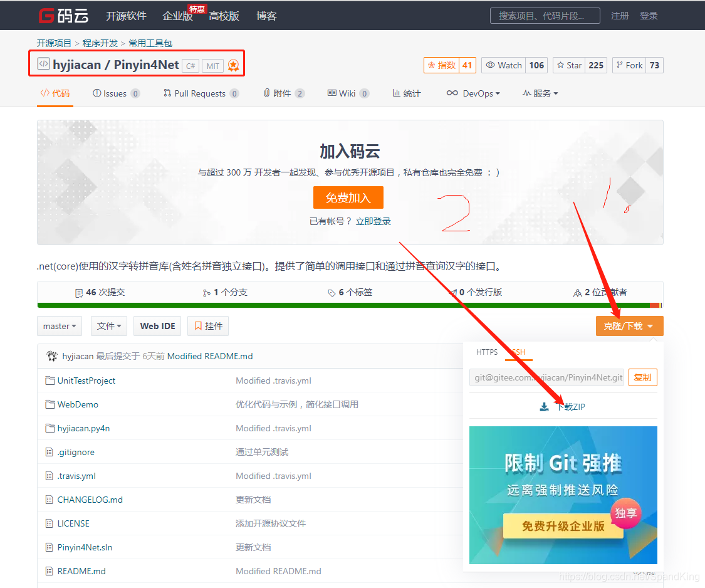Click the Pinyin4Net.sln file icon
This screenshot has height=588, width=705.
[50, 547]
